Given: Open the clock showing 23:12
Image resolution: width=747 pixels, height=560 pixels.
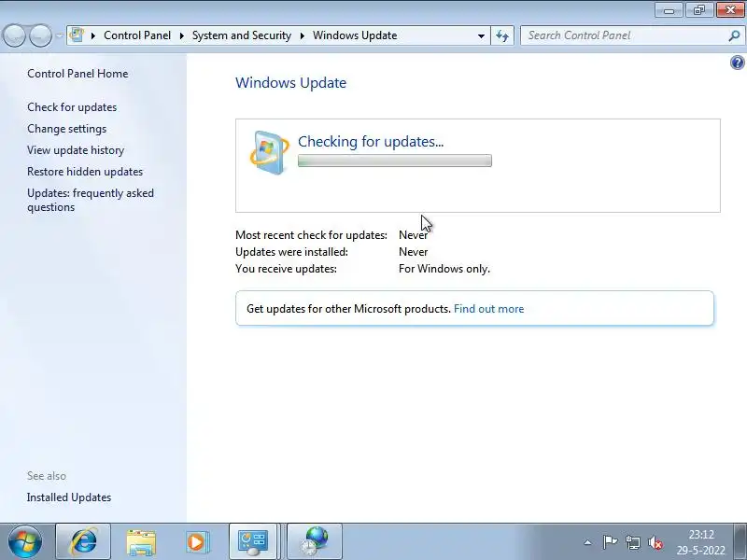Looking at the screenshot, I should (x=701, y=542).
